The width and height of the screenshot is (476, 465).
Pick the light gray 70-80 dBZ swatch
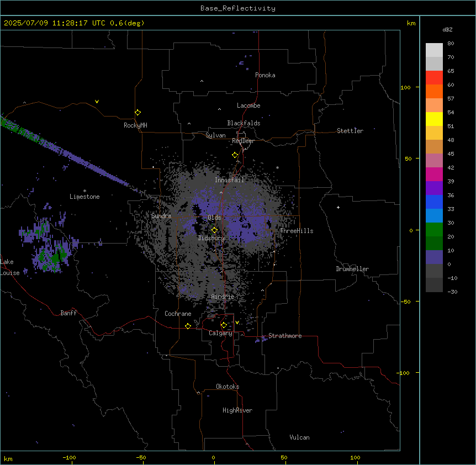click(x=434, y=50)
